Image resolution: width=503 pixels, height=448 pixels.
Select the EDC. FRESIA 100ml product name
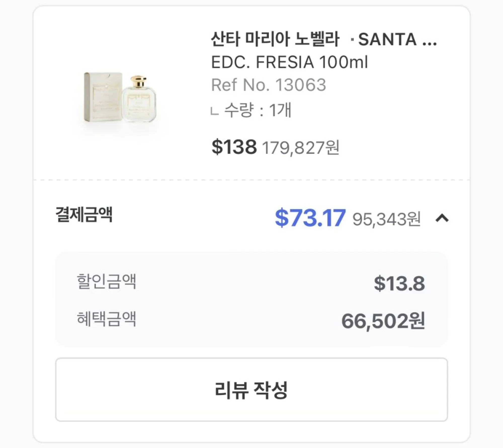[x=289, y=62]
